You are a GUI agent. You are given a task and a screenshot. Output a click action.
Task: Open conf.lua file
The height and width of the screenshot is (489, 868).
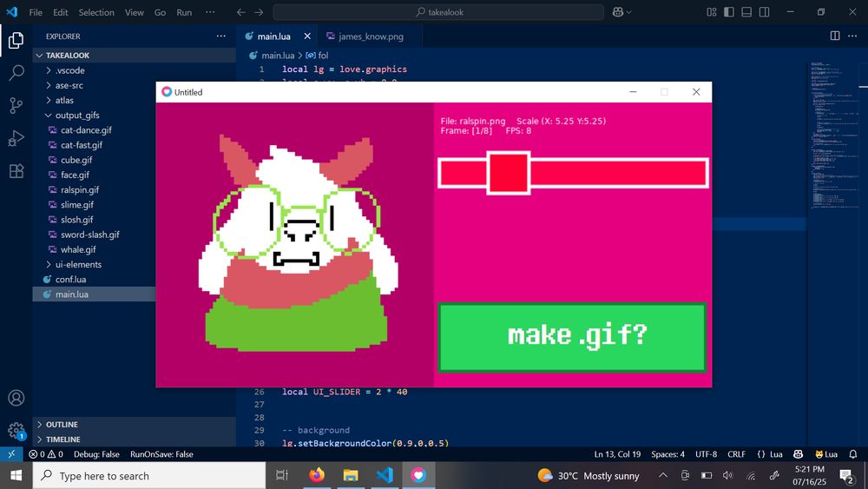click(71, 279)
